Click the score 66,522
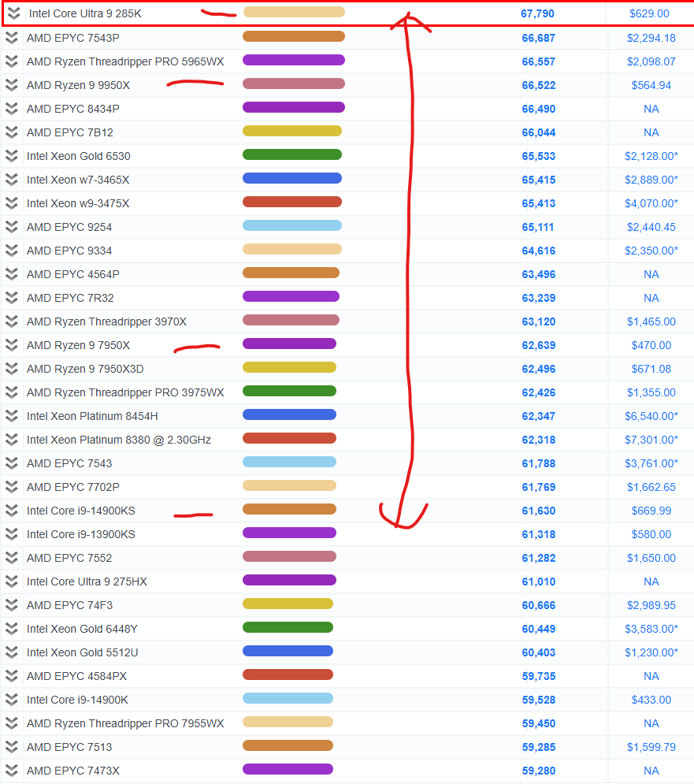Viewport: 694px width, 784px height. click(539, 86)
